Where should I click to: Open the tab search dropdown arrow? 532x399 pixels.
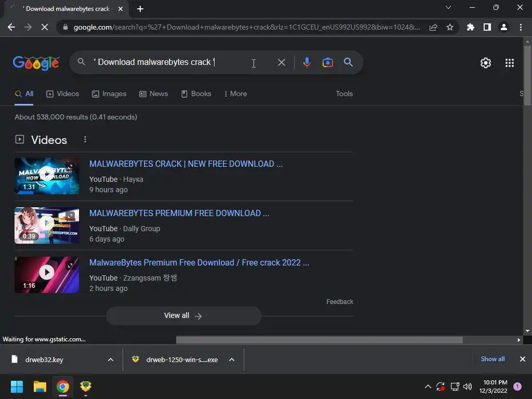448,7
